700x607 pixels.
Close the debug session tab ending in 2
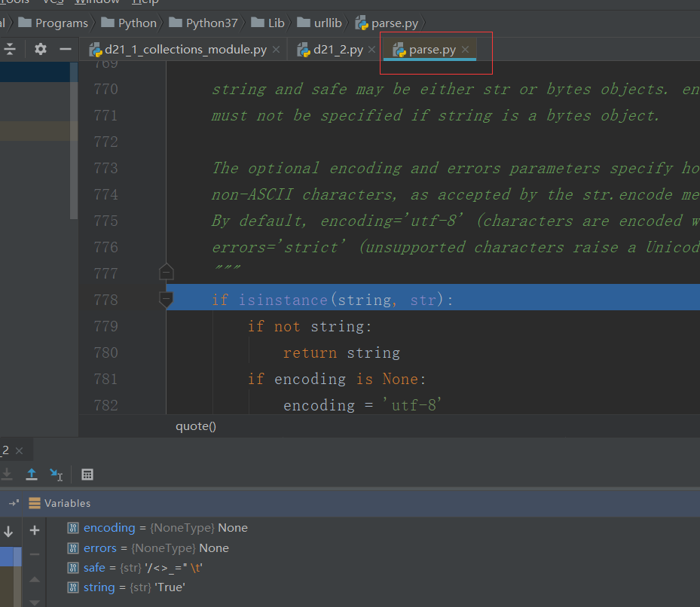[x=19, y=451]
